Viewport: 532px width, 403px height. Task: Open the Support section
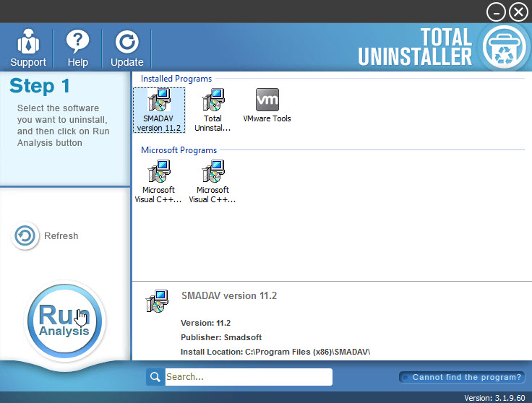coord(27,48)
